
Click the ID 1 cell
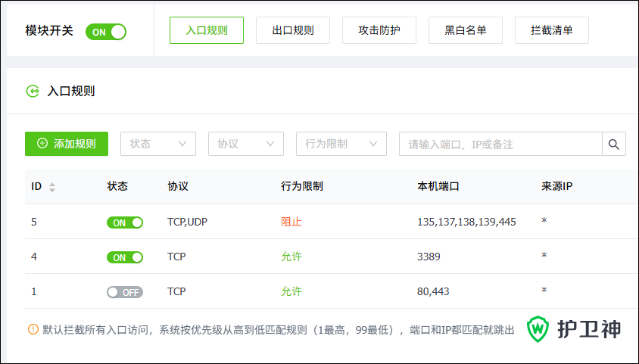click(x=34, y=291)
